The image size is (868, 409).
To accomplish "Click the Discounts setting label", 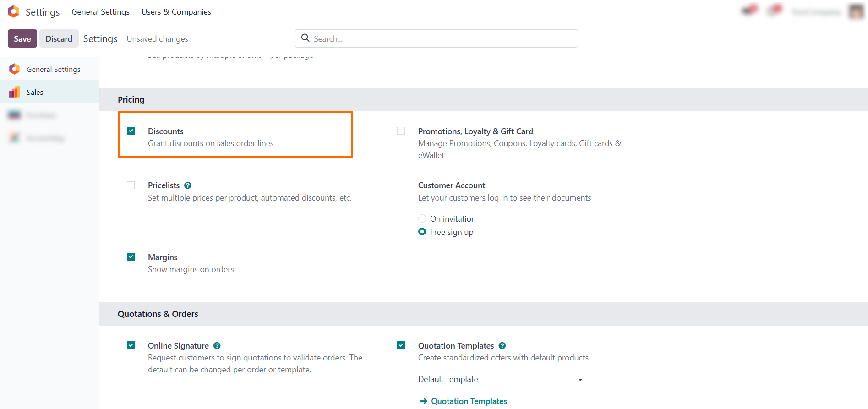I will (166, 131).
